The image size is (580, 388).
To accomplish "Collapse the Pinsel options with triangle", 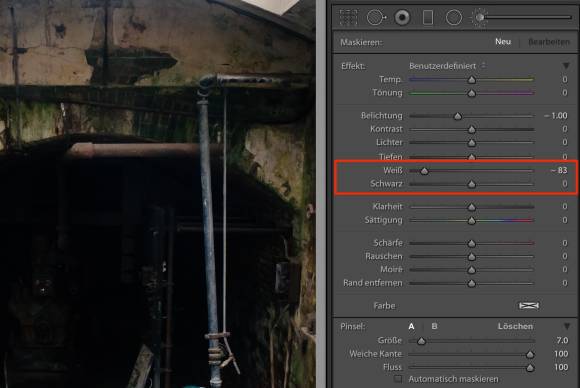I will tap(567, 326).
